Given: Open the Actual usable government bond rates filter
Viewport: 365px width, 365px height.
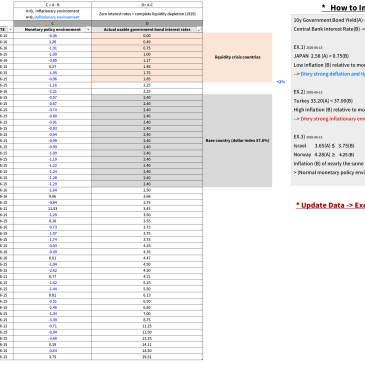Looking at the screenshot, I should click(x=199, y=30).
